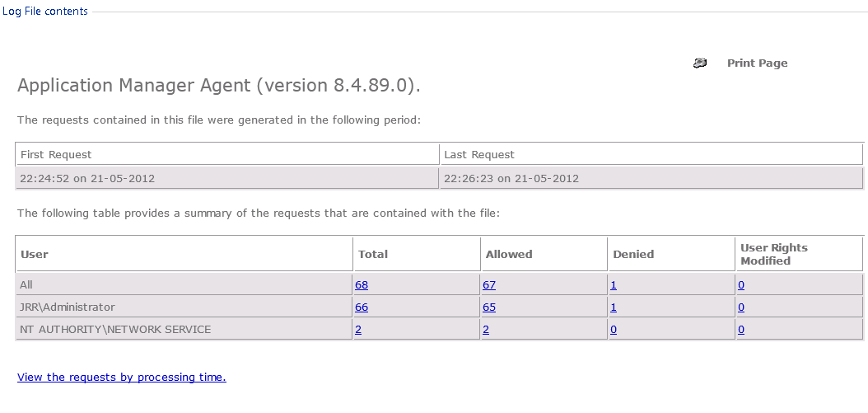View denied request for JRR\Administrator
Viewport: 868px width, 413px height.
pos(614,307)
